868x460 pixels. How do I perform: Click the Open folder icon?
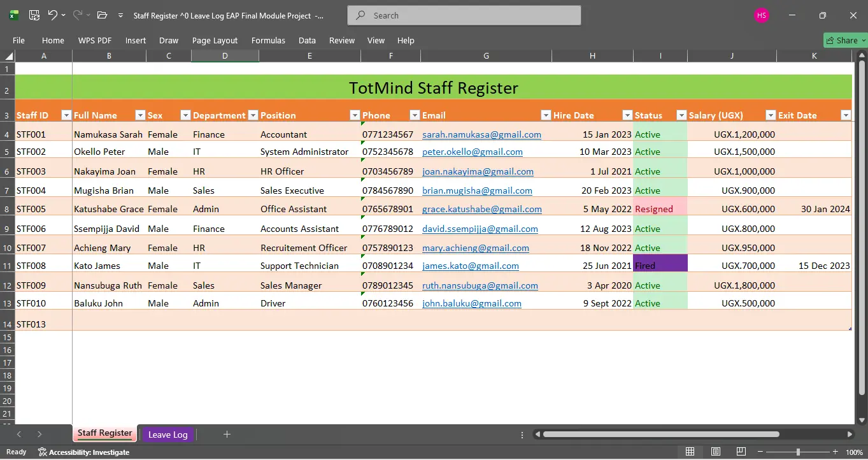[x=102, y=15]
